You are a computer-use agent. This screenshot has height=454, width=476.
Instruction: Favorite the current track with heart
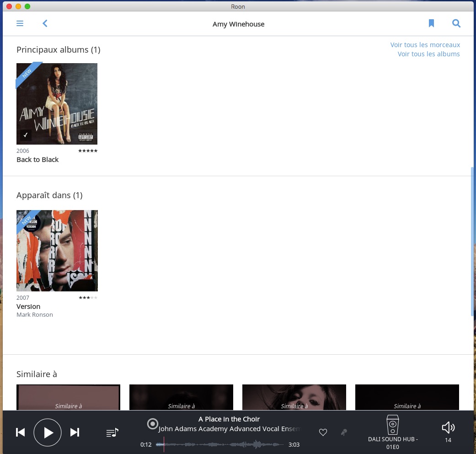point(323,432)
